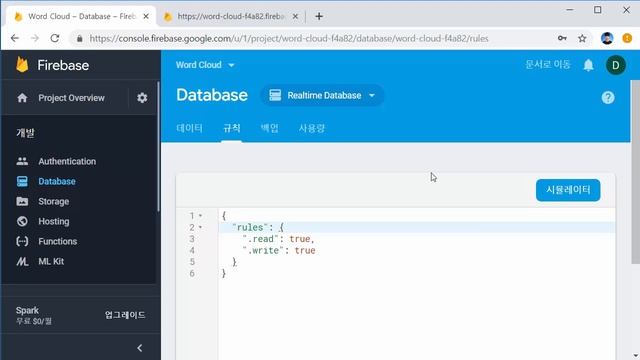Open the account avatar D
Image resolution: width=640 pixels, height=360 pixels.
pos(616,65)
